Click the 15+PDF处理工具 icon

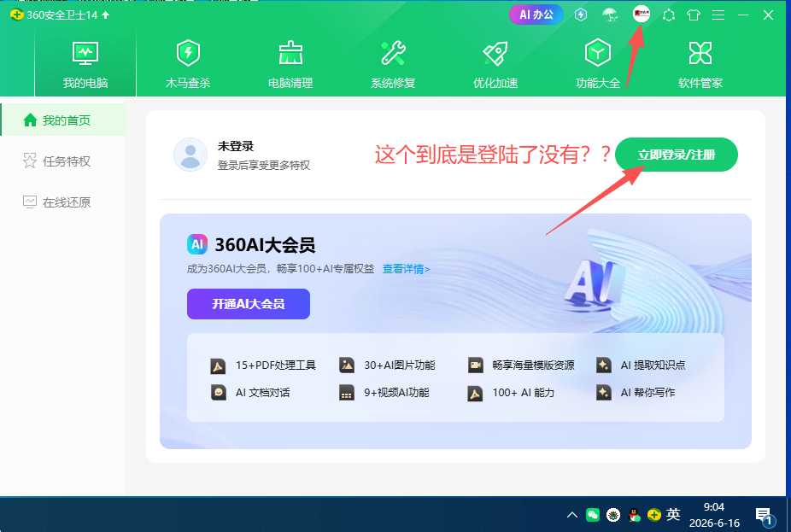coord(218,365)
